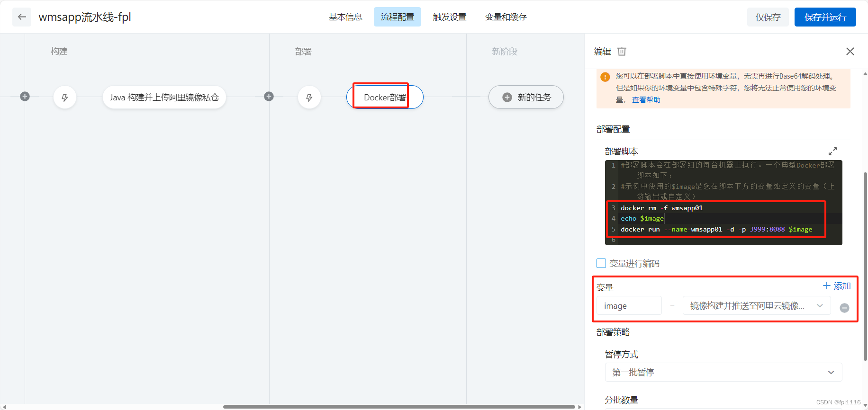
Task: Click 新的任务 to add a task
Action: [x=526, y=97]
